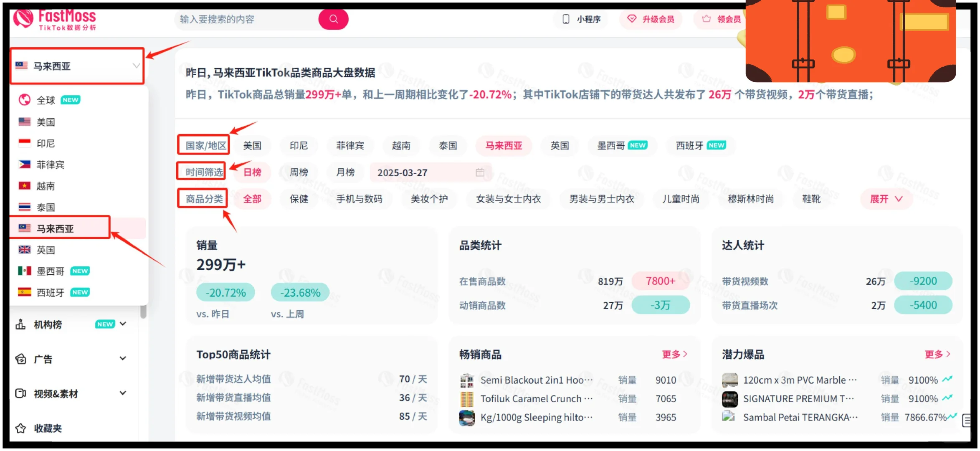Click the globe icon next to 全球
This screenshot has width=980, height=451.
(25, 100)
